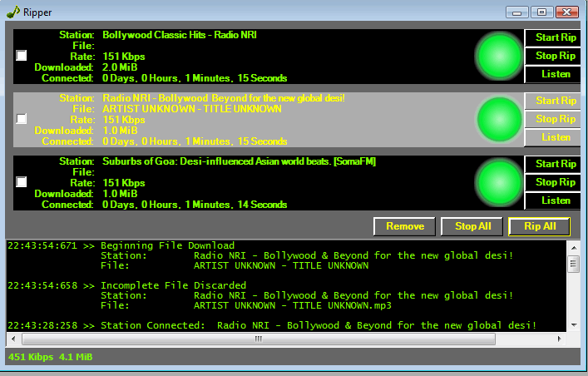The width and height of the screenshot is (588, 376).
Task: Click green status light for Suburbs of Goa
Action: pyautogui.click(x=499, y=183)
